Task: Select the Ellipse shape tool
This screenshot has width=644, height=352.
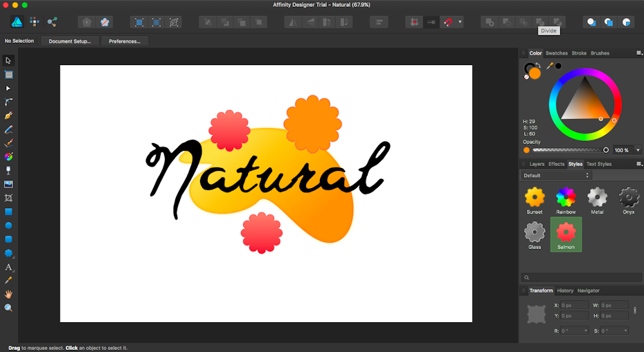Action: [8, 225]
